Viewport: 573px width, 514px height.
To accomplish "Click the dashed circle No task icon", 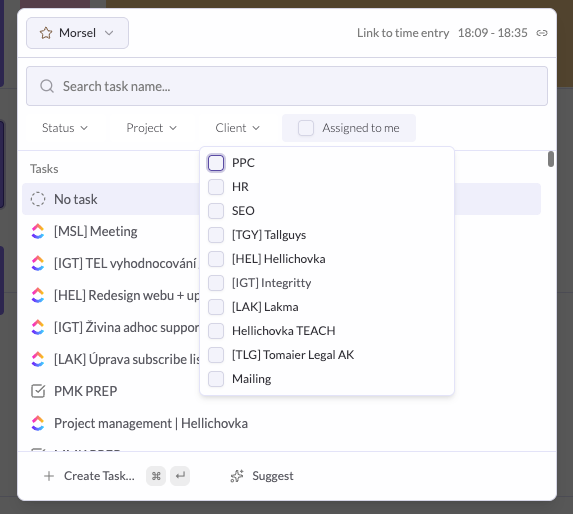I will (38, 199).
